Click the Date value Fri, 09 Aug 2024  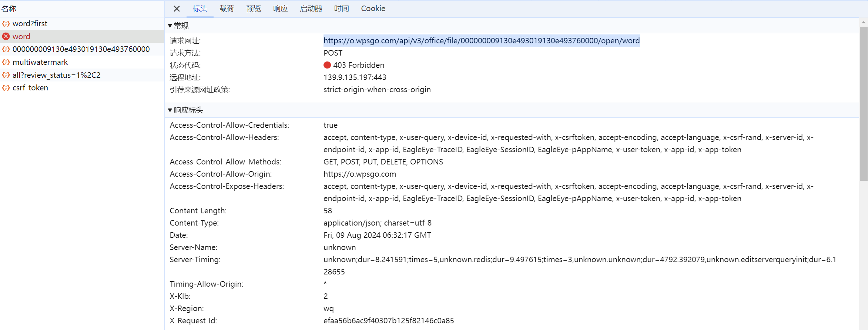[x=377, y=235]
